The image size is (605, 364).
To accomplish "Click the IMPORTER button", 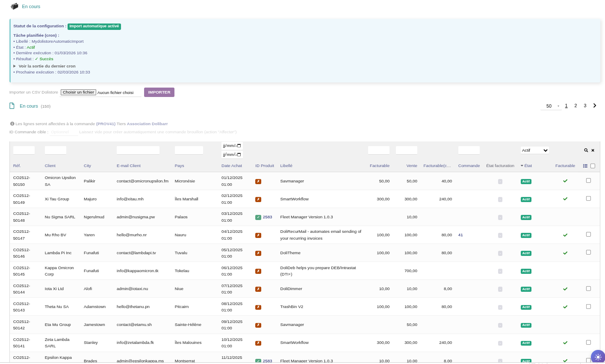I will point(159,92).
